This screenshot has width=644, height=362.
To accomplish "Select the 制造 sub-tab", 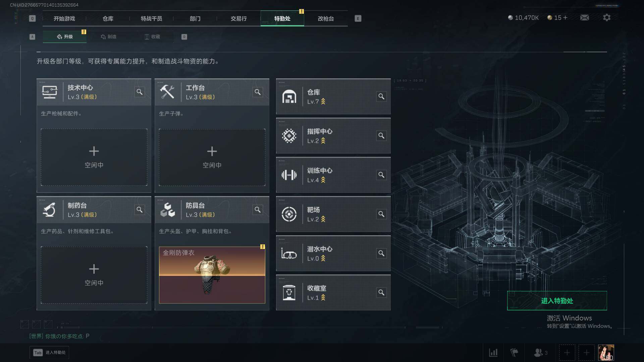I will point(108,37).
